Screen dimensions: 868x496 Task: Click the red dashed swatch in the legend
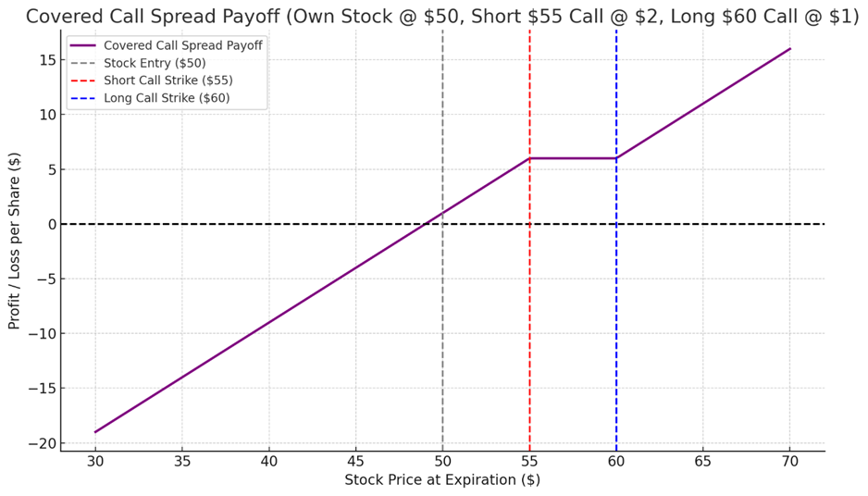click(83, 81)
